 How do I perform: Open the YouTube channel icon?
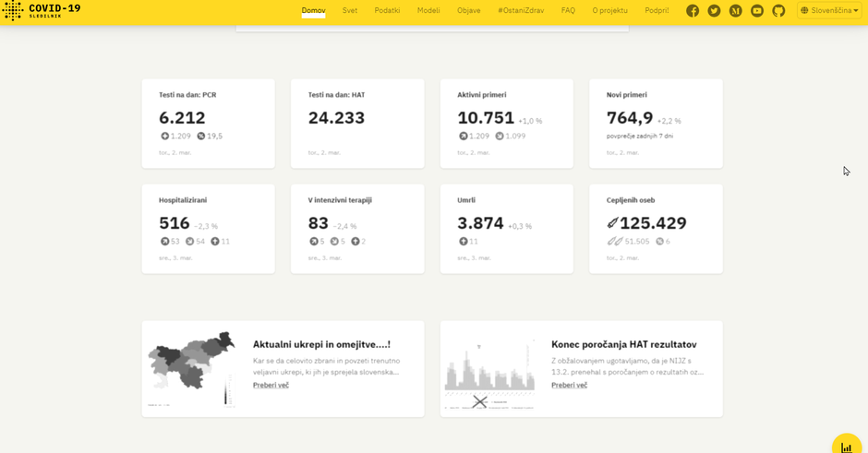point(757,11)
